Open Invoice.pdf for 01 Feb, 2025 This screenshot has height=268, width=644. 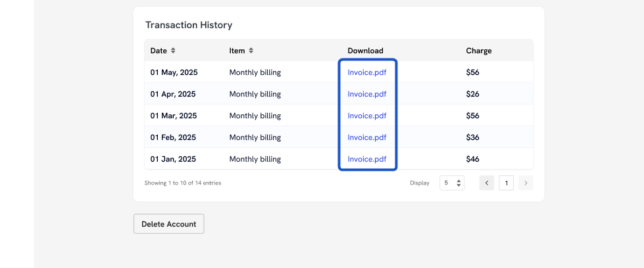click(366, 137)
